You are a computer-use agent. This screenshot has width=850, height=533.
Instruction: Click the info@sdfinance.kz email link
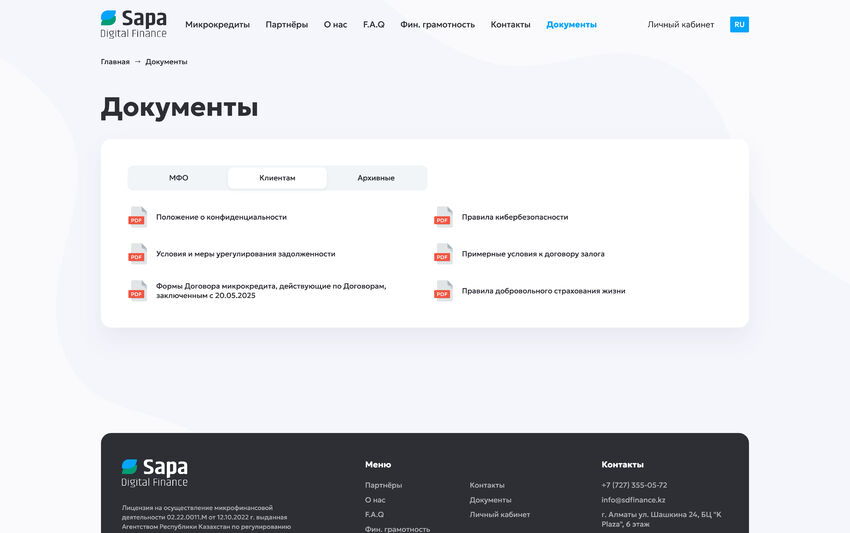click(x=633, y=500)
